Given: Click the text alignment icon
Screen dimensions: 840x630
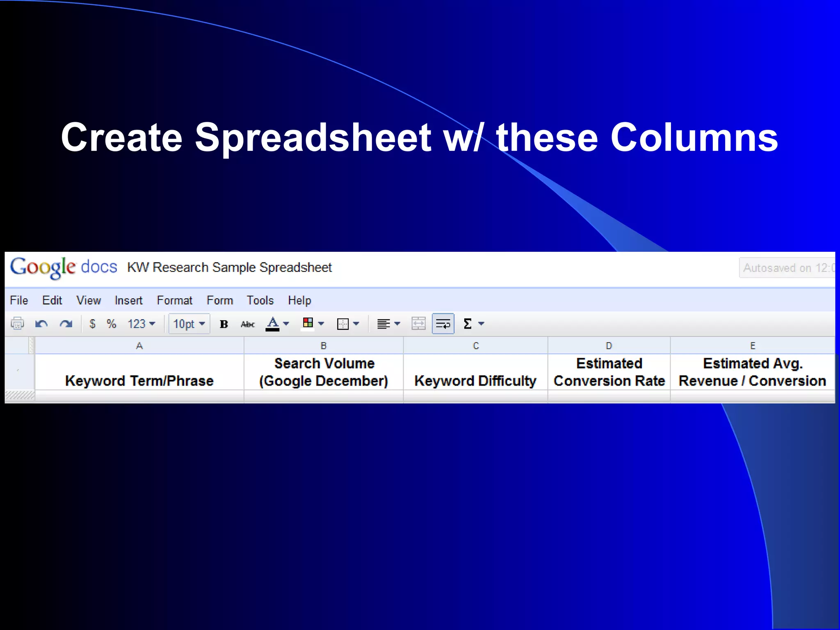Looking at the screenshot, I should click(x=383, y=324).
